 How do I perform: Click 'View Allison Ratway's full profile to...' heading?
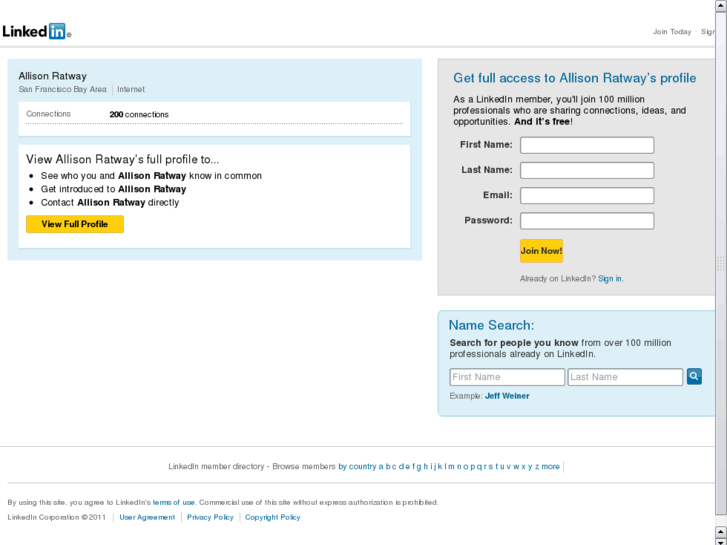click(x=122, y=160)
